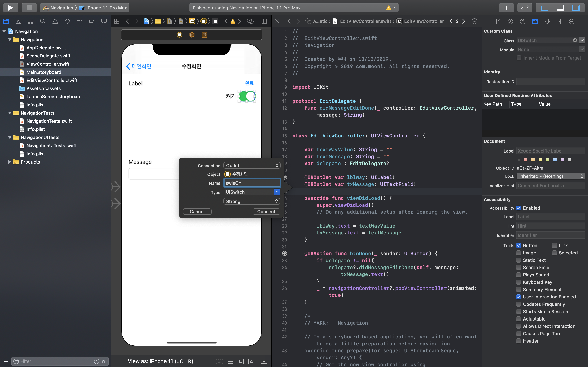Enable the Static Text trait
The height and width of the screenshot is (367, 588).
click(519, 260)
